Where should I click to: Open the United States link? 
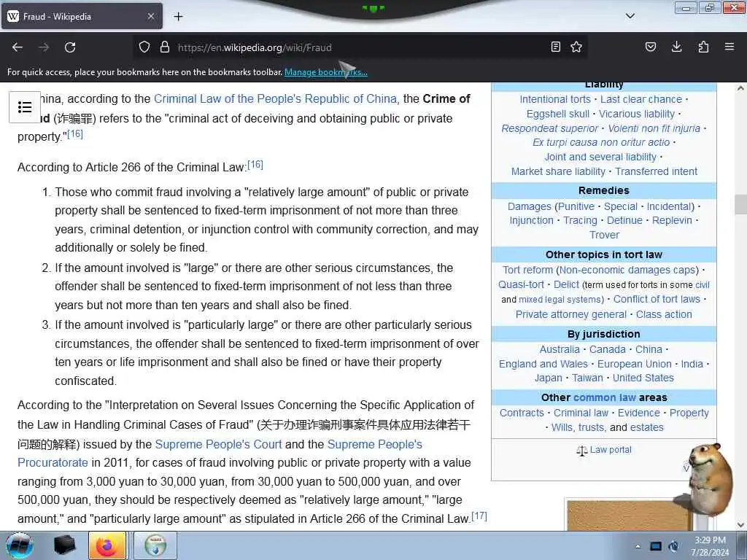(643, 378)
